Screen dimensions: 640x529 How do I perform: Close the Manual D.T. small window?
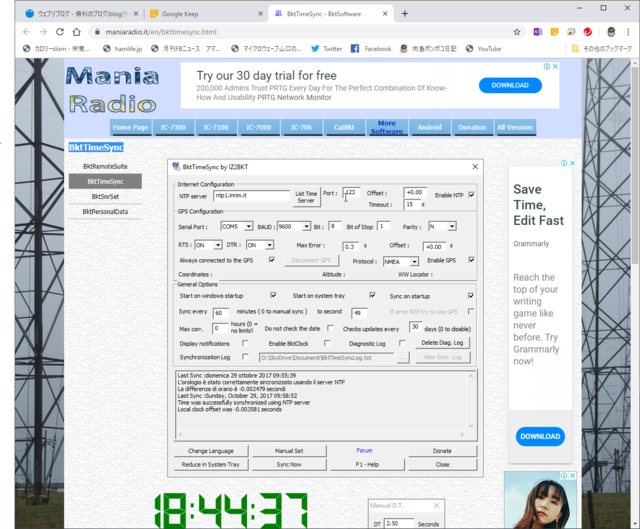[x=436, y=505]
